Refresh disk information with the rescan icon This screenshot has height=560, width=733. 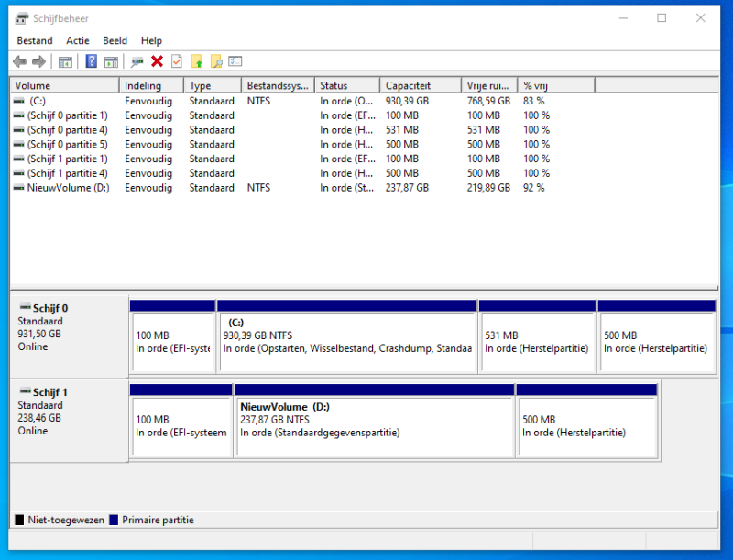[137, 61]
